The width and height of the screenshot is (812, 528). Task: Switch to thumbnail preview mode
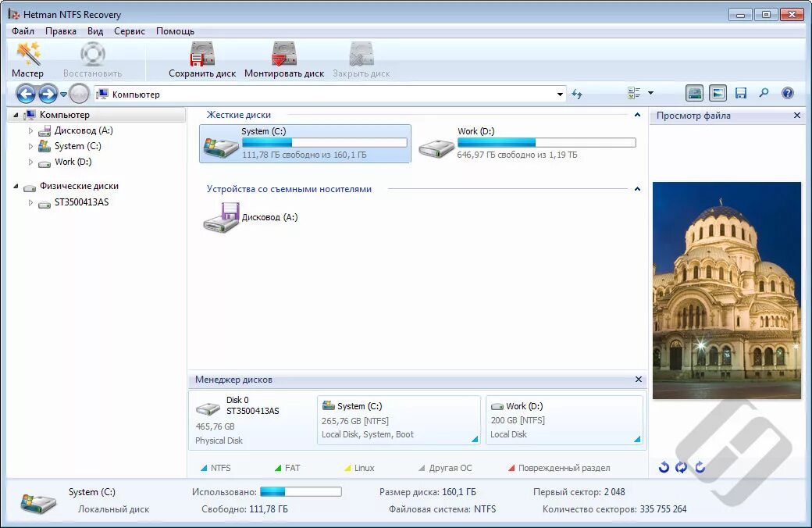(718, 93)
